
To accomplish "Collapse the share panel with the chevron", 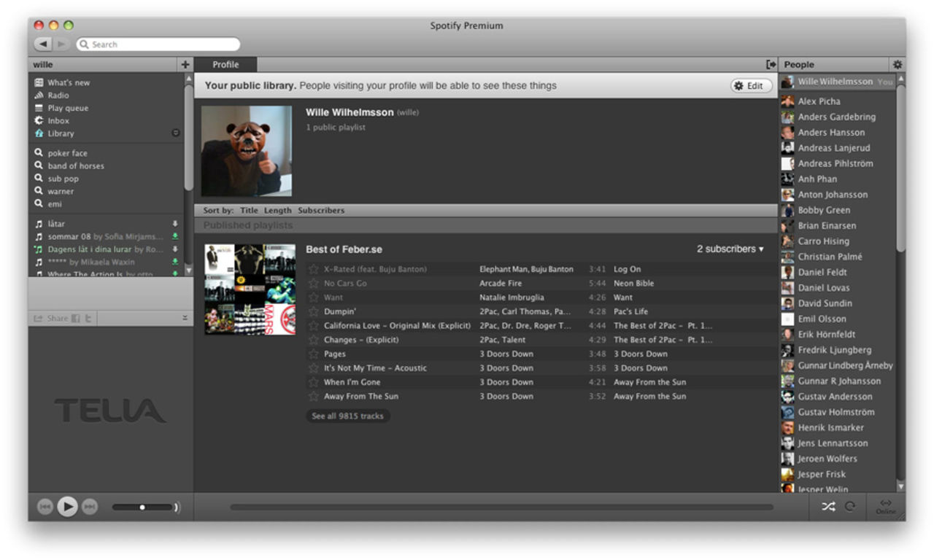I will click(x=185, y=319).
